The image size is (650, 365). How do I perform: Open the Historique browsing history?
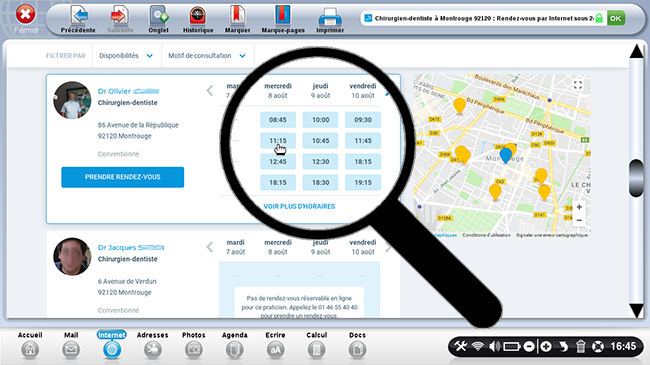[x=198, y=19]
